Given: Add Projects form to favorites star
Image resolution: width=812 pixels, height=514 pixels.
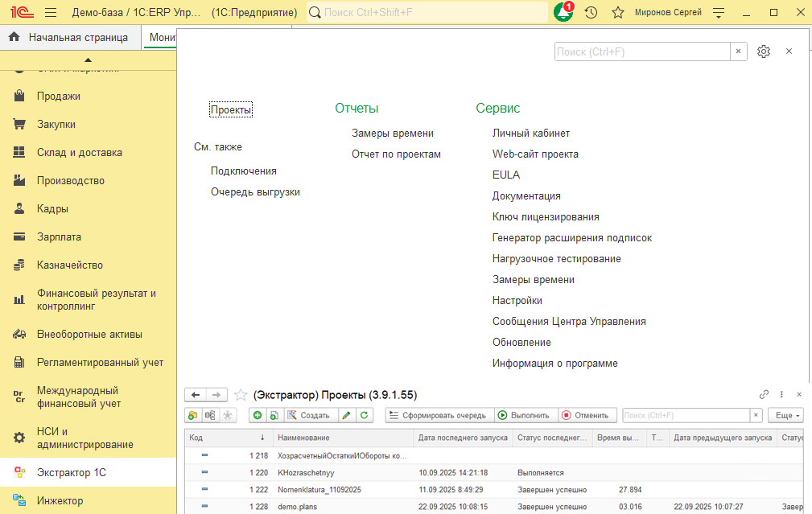Looking at the screenshot, I should click(x=241, y=395).
